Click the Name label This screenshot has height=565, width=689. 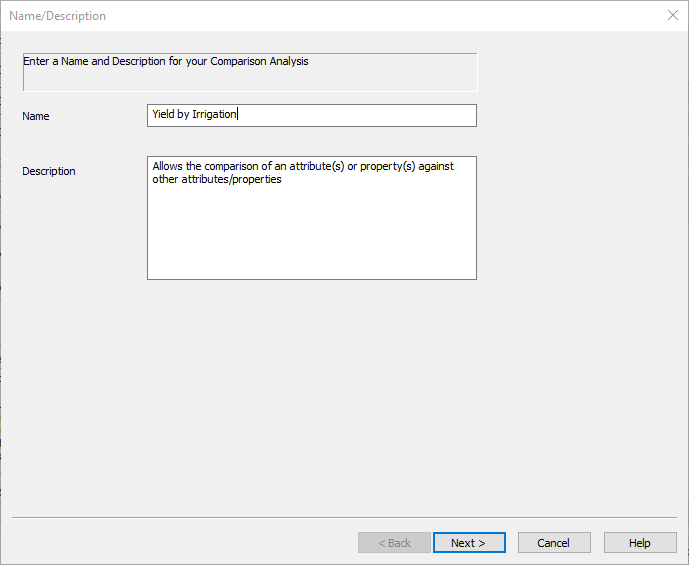(36, 116)
